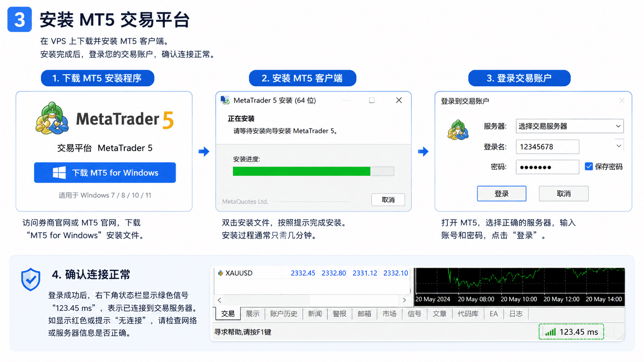Switch to the 交易 tab
Viewport: 644px width, 362px height.
(x=228, y=314)
